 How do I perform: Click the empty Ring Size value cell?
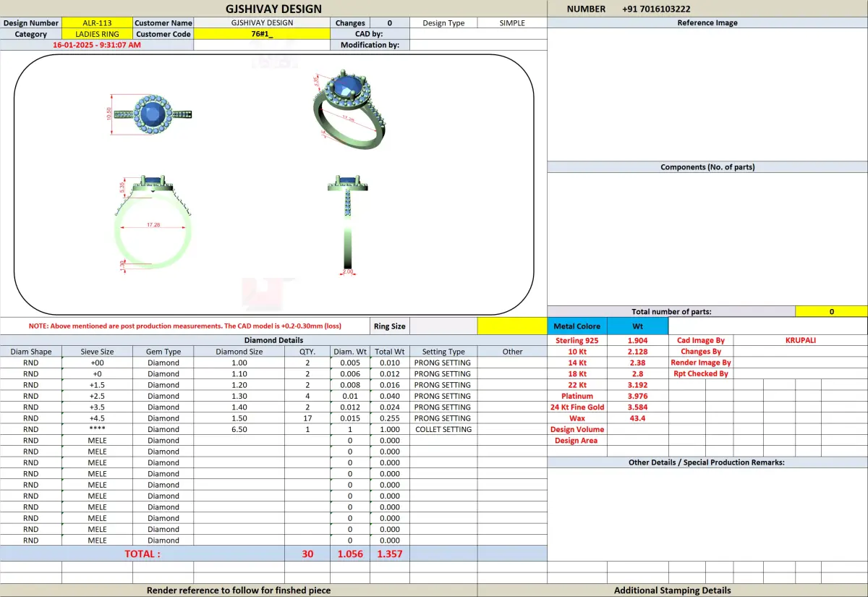(443, 326)
